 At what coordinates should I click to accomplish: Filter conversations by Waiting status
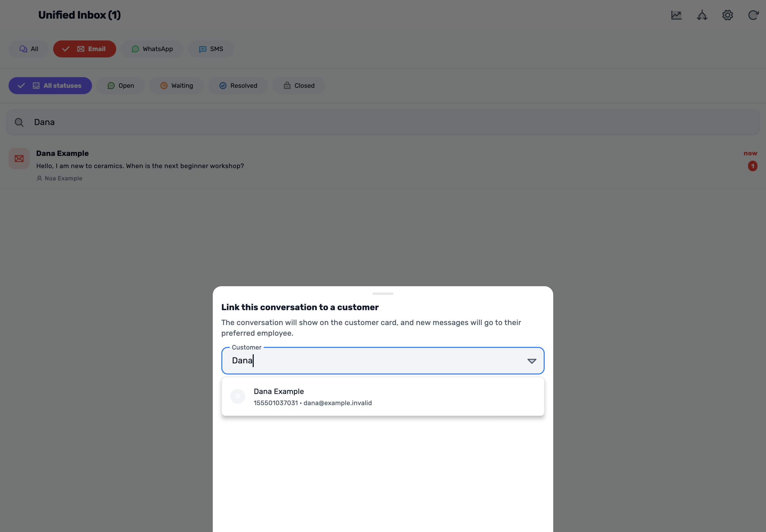176,86
